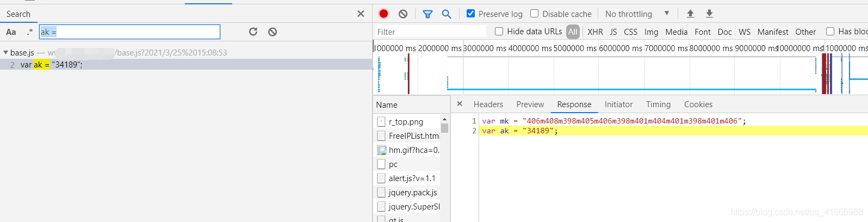Filter requests by WS
Image resolution: width=868 pixels, height=222 pixels.
(x=745, y=32)
